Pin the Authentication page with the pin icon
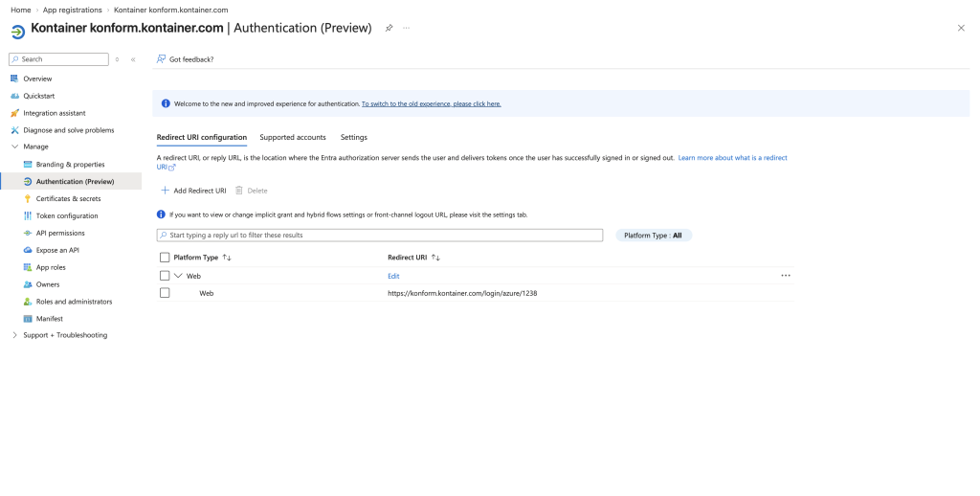This screenshot has height=496, width=980. 389,28
